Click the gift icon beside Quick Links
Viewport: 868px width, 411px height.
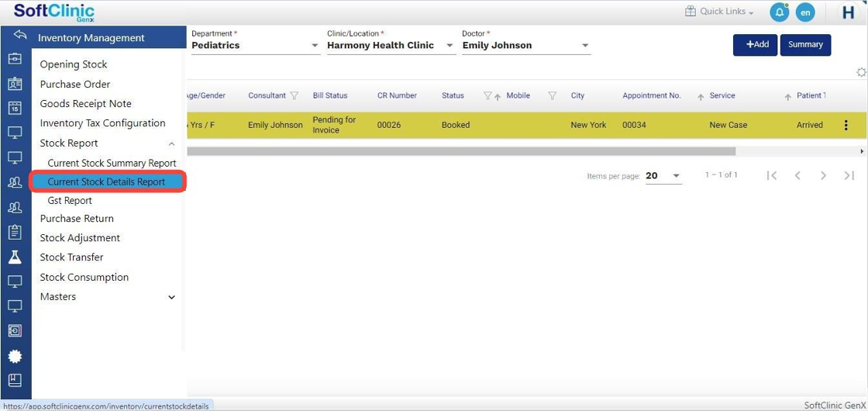(x=691, y=11)
